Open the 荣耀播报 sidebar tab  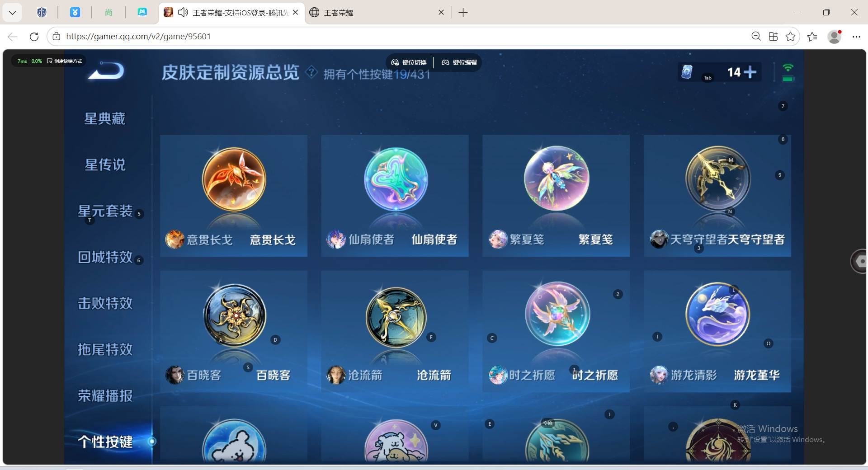pos(105,395)
